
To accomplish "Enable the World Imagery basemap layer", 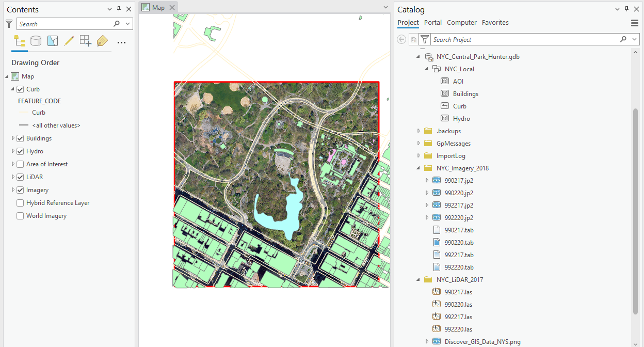I will tap(20, 216).
